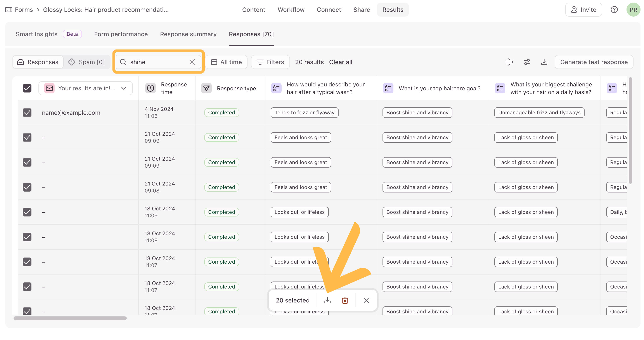Image resolution: width=644 pixels, height=340 pixels.
Task: Toggle the select-all header checkbox
Action: (27, 88)
